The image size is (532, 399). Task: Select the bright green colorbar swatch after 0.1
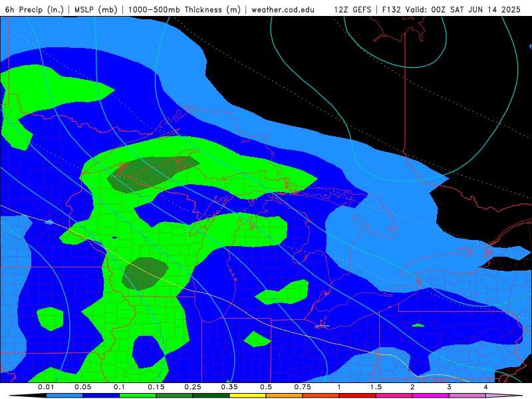pos(138,396)
